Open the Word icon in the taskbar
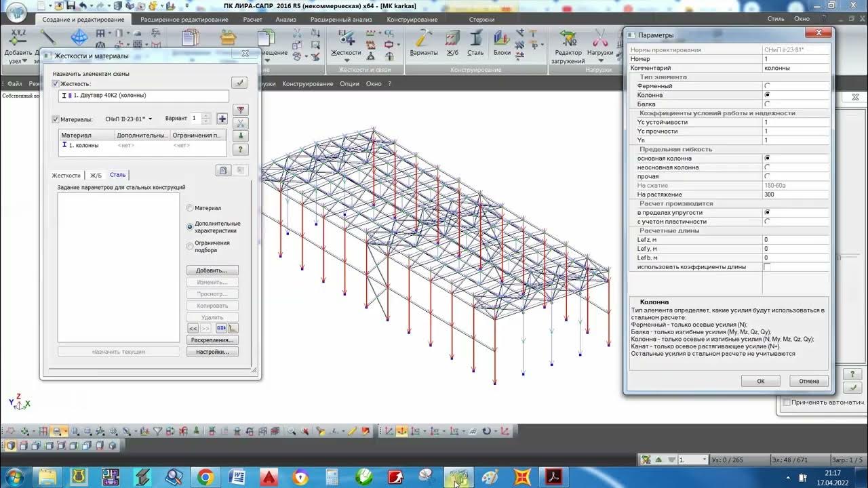 (x=237, y=477)
